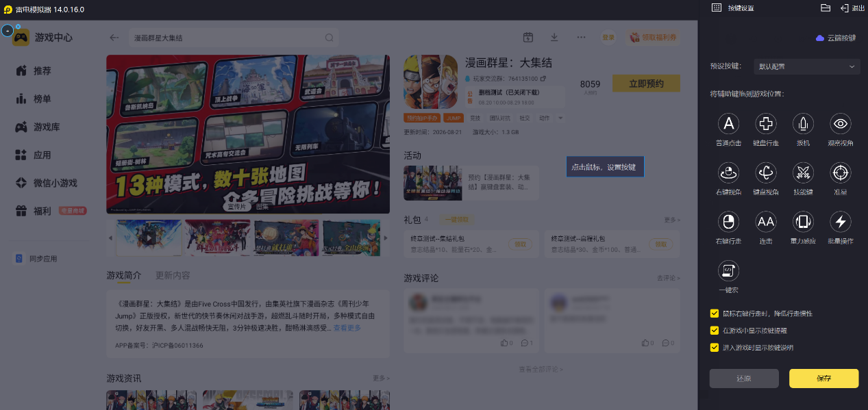Click the 雷电模拟器 logo in title bar
This screenshot has height=410, width=868.
tap(8, 10)
